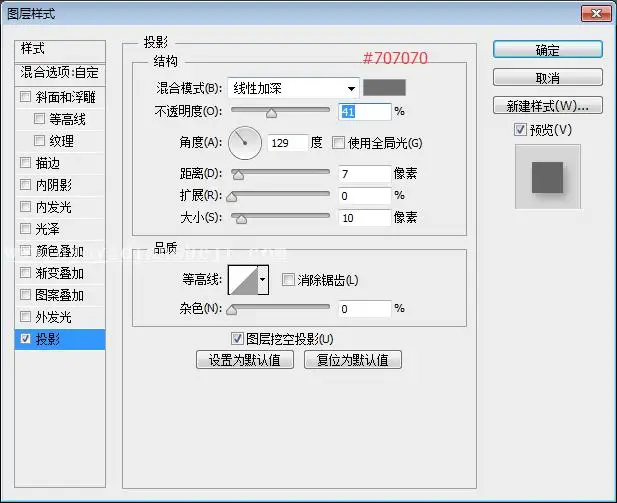This screenshot has height=503, width=617.
Task: Click the 大小 slider handle
Action: pyautogui.click(x=241, y=219)
